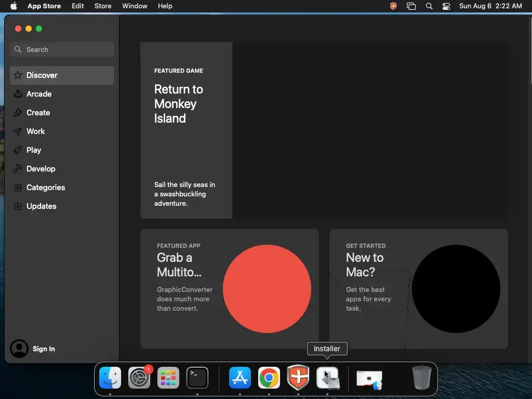
Task: Click the Arcade label in sidebar
Action: (x=39, y=94)
